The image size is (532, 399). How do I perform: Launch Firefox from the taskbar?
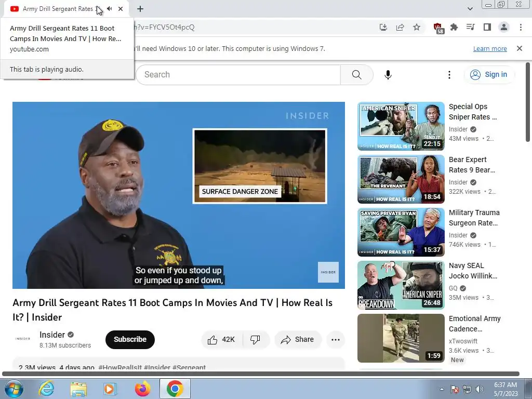[x=142, y=389]
